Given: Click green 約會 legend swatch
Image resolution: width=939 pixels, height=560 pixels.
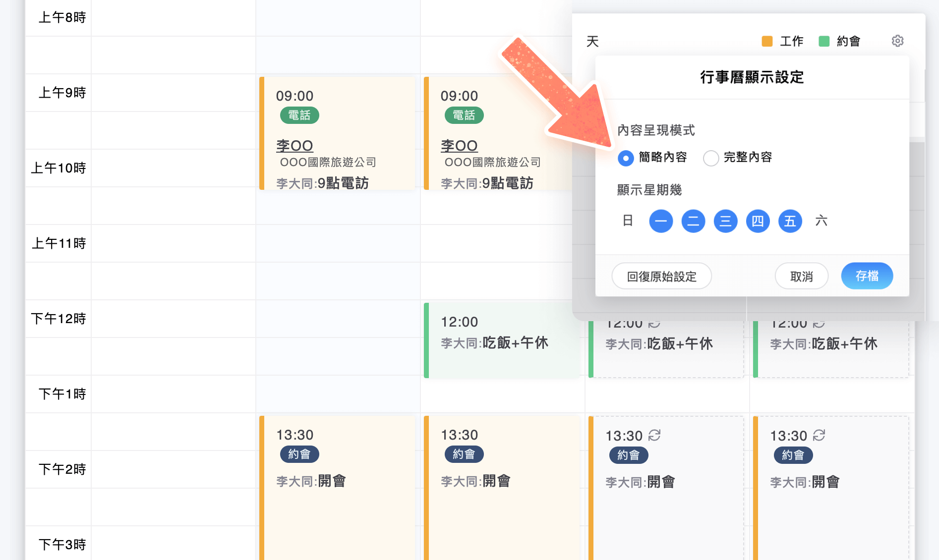Looking at the screenshot, I should click(x=824, y=41).
